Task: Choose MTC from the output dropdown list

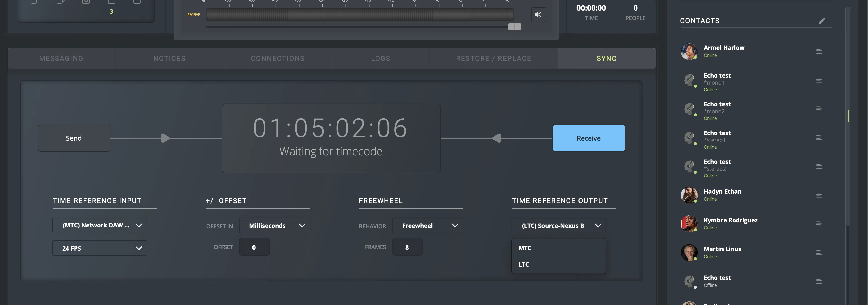Action: pos(559,248)
